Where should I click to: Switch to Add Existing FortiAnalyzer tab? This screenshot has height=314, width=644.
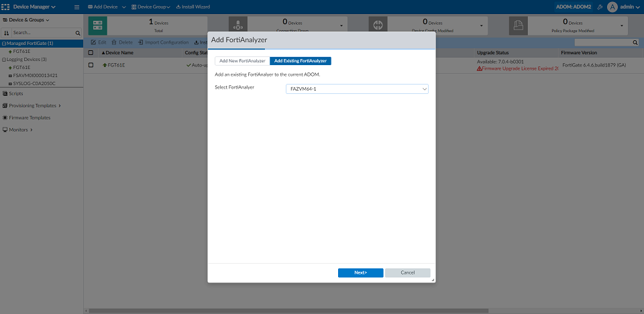pyautogui.click(x=301, y=61)
